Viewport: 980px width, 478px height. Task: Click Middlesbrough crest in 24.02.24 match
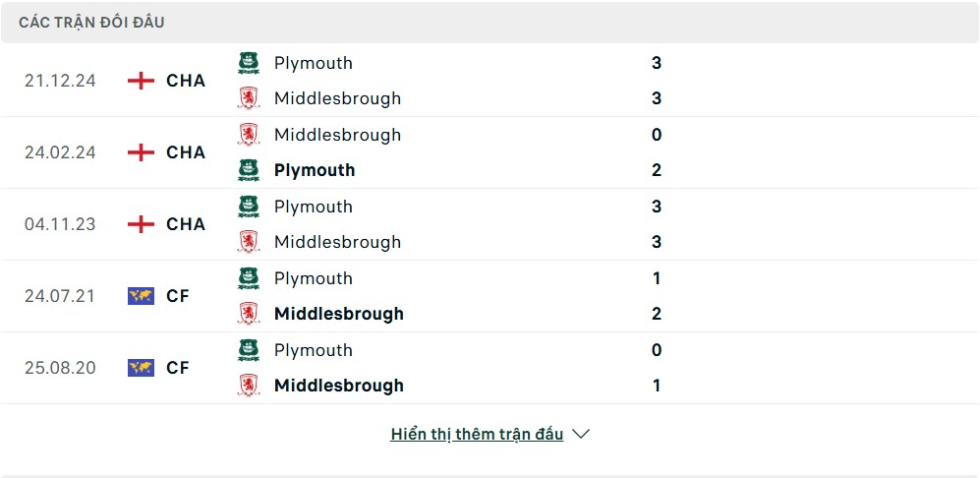249,135
